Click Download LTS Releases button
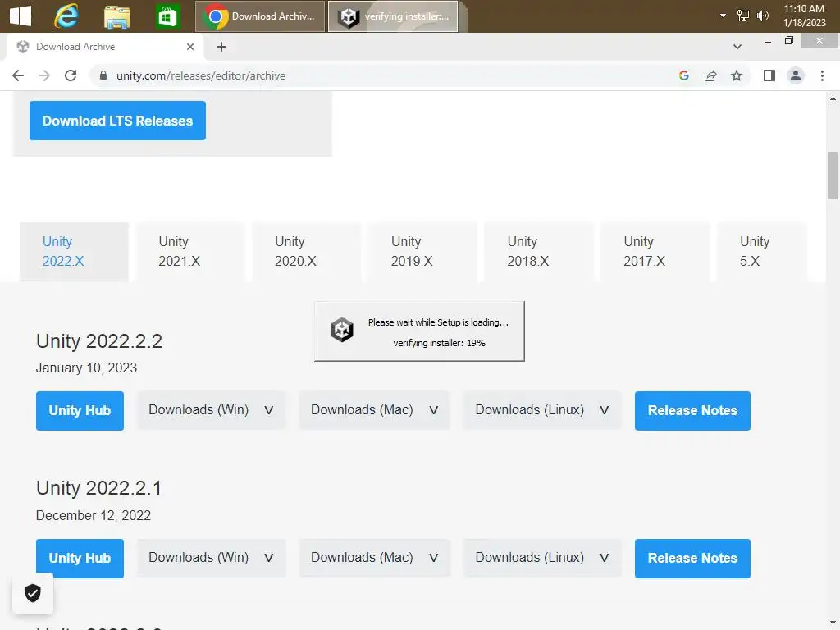This screenshot has width=840, height=630. 117,121
